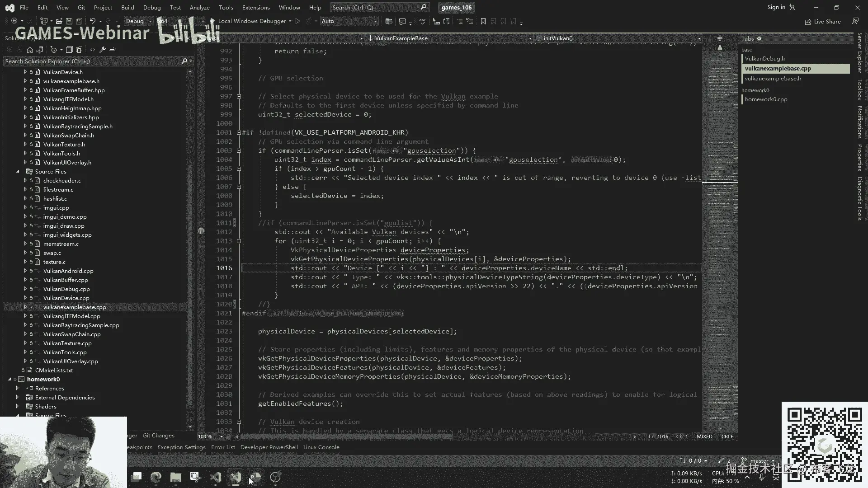Open the Extensions menu

point(255,7)
